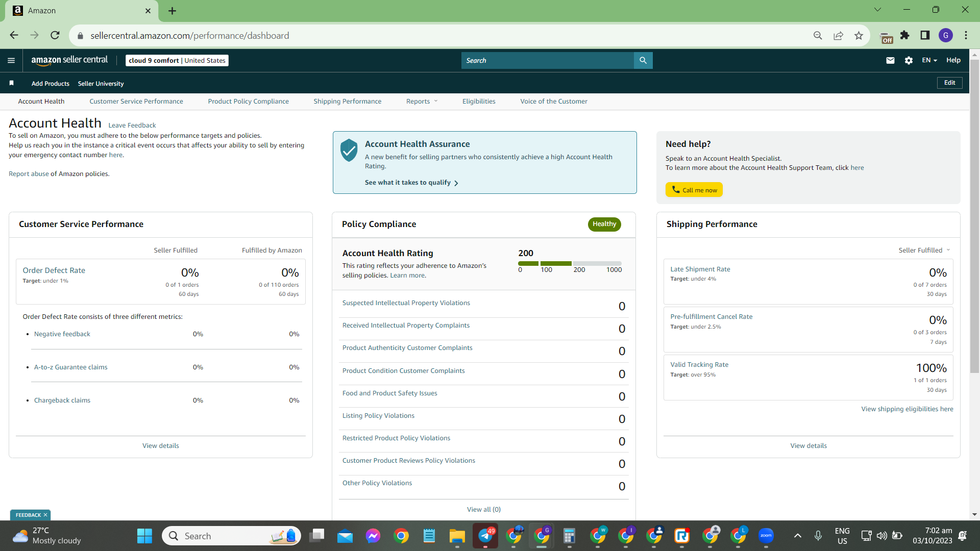980x551 pixels.
Task: Click the Call me now button
Action: [694, 190]
